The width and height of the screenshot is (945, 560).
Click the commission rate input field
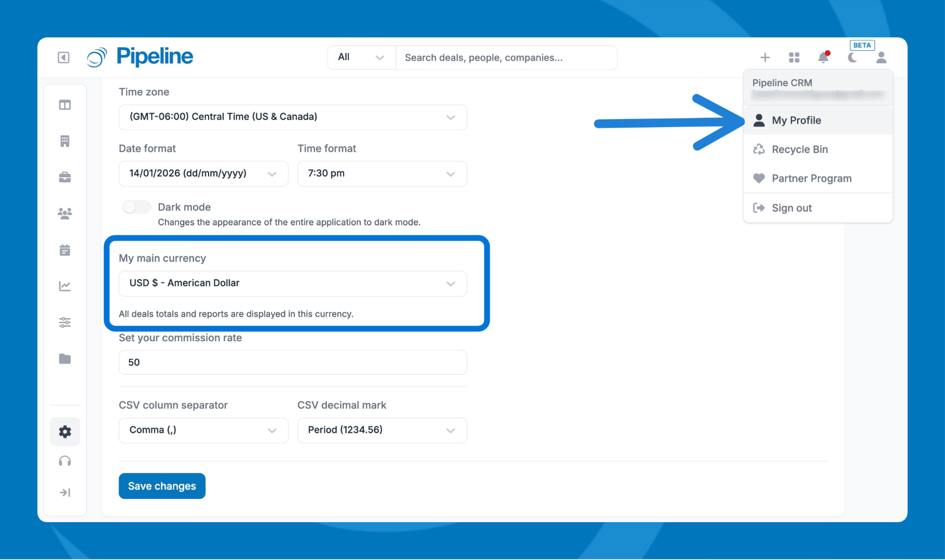pyautogui.click(x=293, y=362)
